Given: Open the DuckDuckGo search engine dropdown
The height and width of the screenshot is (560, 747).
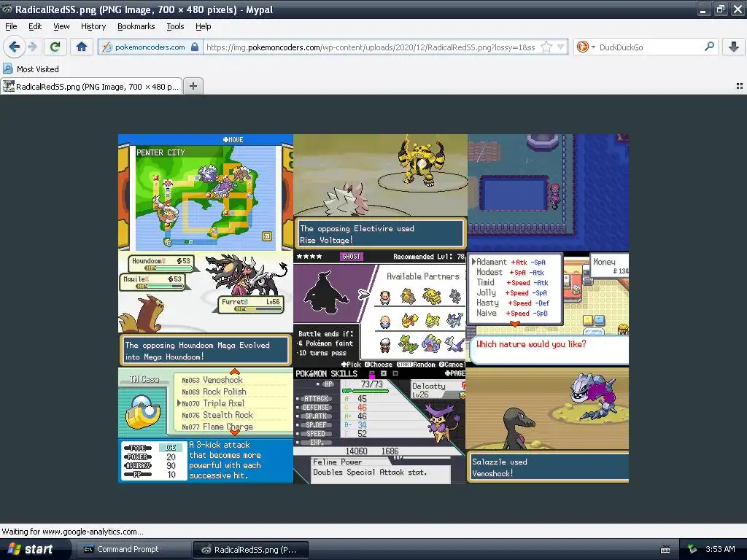Looking at the screenshot, I should click(x=586, y=47).
